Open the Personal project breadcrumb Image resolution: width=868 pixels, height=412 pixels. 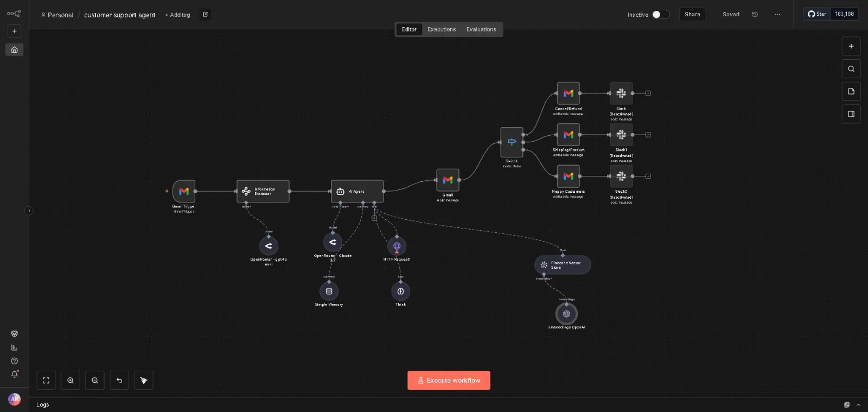(57, 15)
